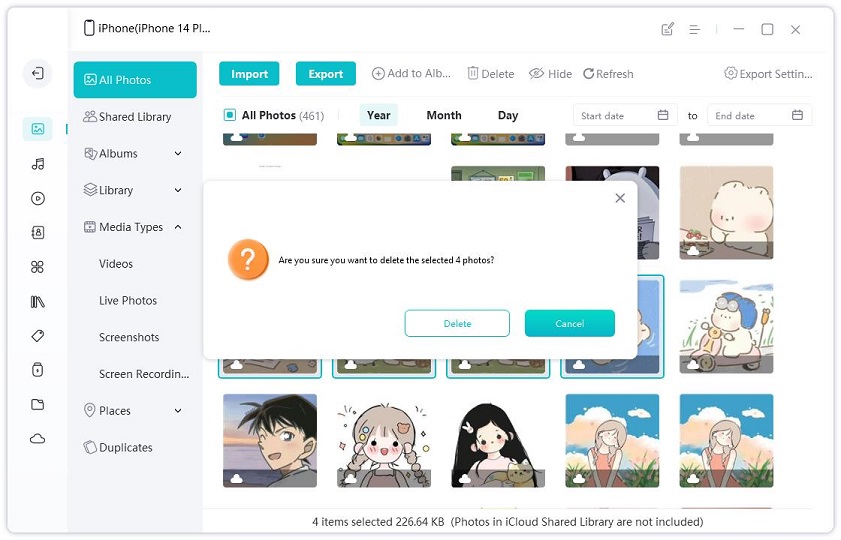Click the iPhone device icon in header

click(89, 28)
